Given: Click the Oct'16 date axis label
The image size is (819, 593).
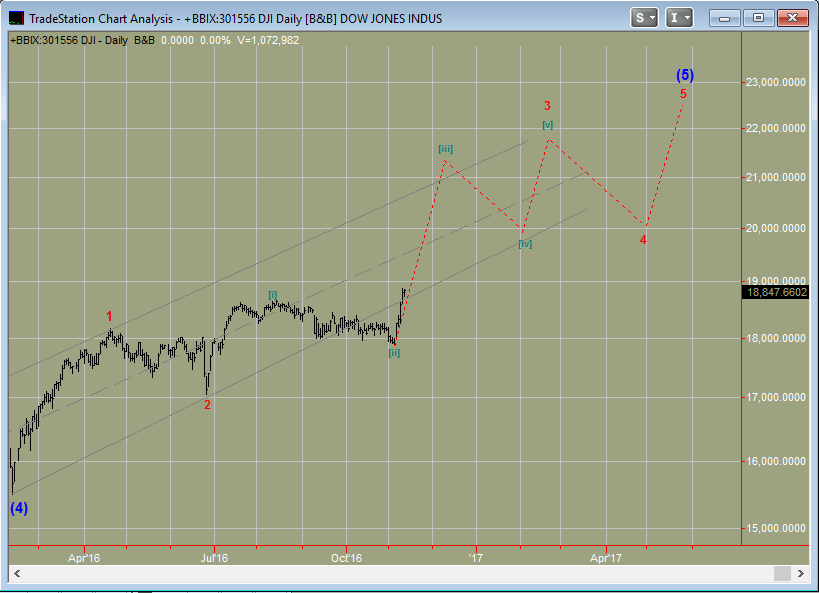Looking at the screenshot, I should click(x=346, y=558).
